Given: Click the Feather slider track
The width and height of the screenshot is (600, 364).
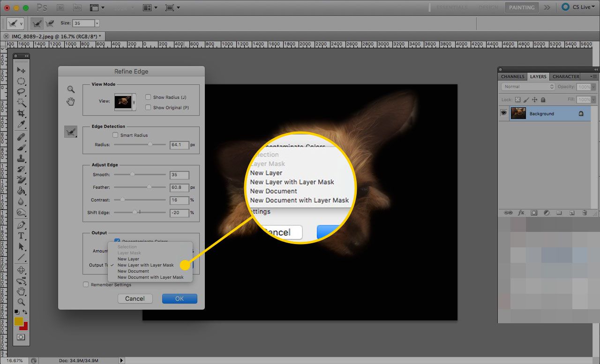Looking at the screenshot, I should 140,187.
